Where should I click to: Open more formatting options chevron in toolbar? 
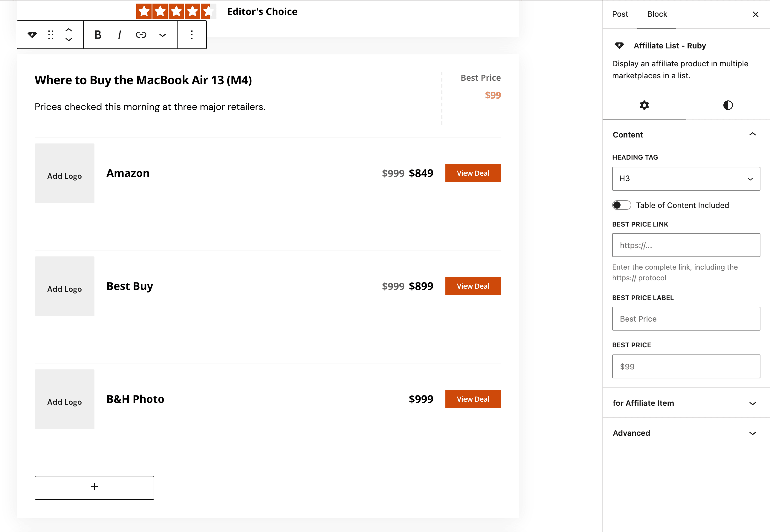(x=162, y=35)
